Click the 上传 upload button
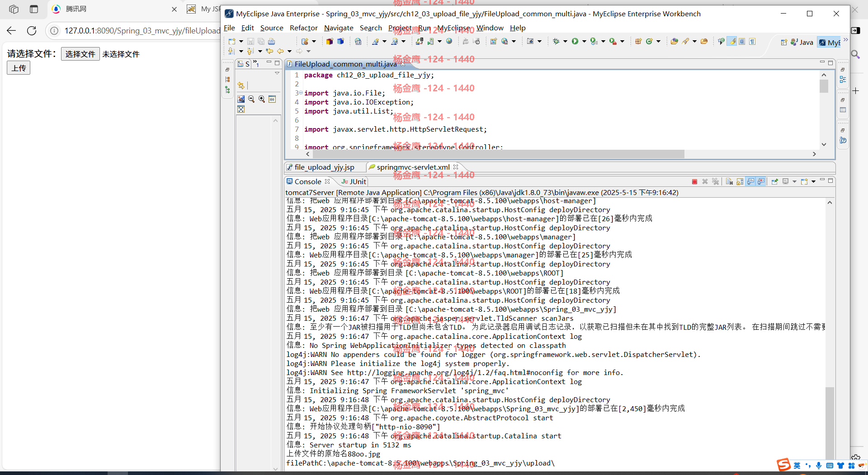The height and width of the screenshot is (475, 868). (x=19, y=68)
